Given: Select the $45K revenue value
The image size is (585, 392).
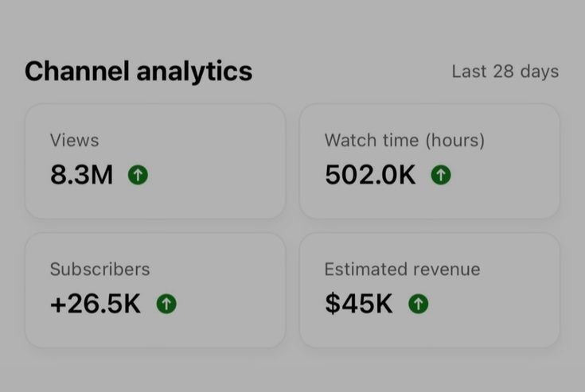Looking at the screenshot, I should (359, 304).
